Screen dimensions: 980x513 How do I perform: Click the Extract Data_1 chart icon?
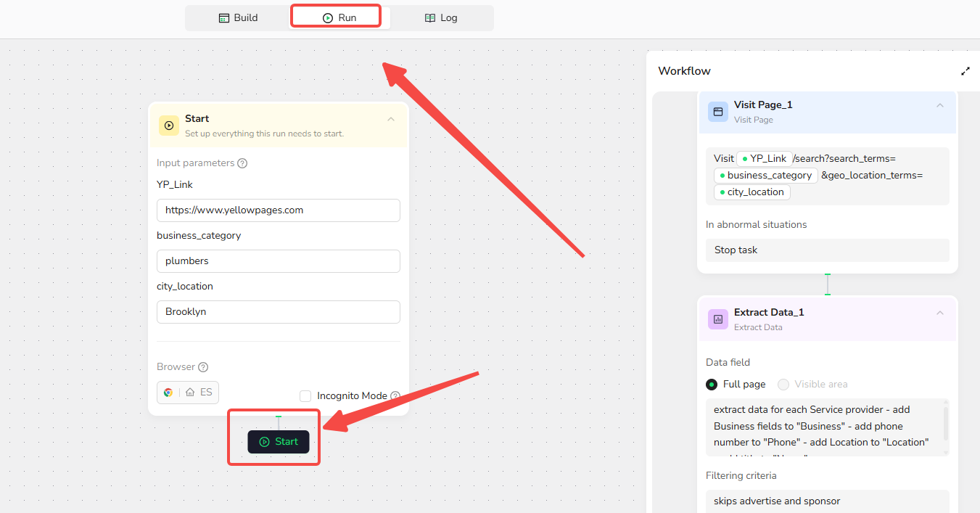point(718,319)
